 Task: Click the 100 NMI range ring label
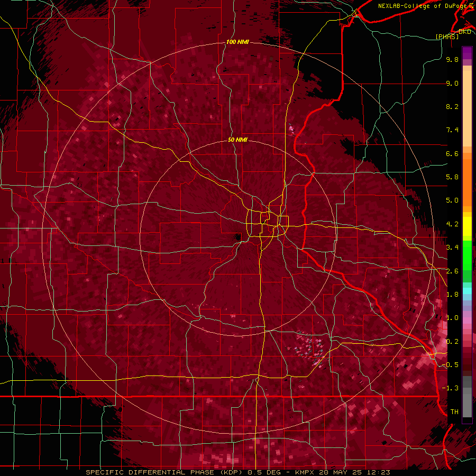click(237, 42)
